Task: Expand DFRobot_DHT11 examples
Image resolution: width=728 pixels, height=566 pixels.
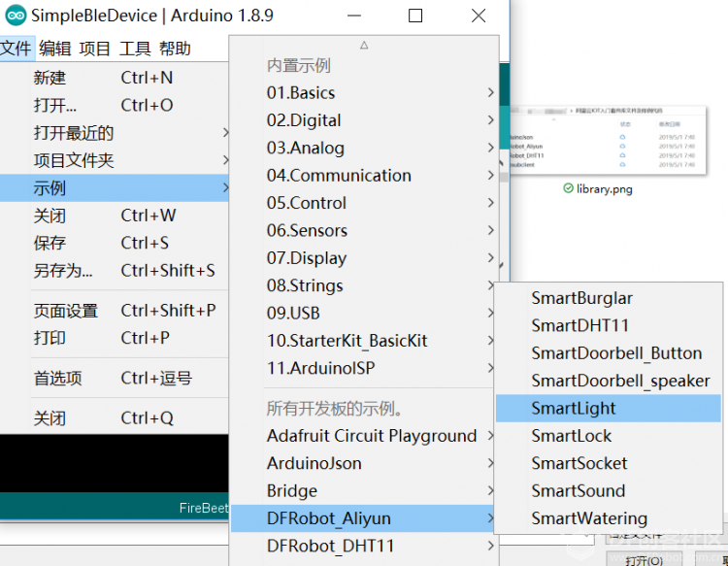Action: click(x=364, y=546)
